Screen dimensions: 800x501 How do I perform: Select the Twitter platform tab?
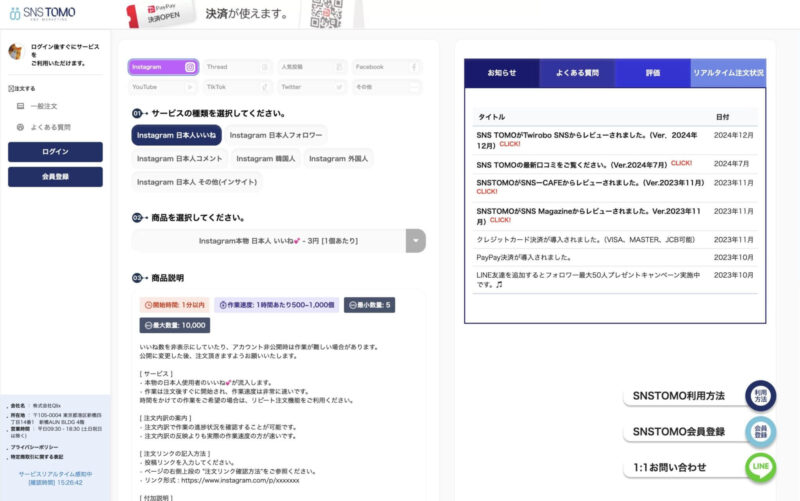pyautogui.click(x=312, y=87)
